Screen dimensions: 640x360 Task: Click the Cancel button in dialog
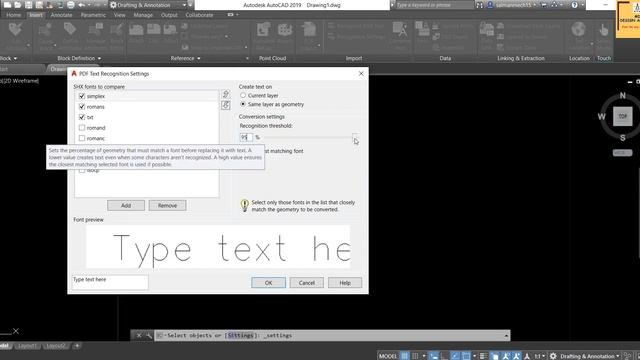307,282
